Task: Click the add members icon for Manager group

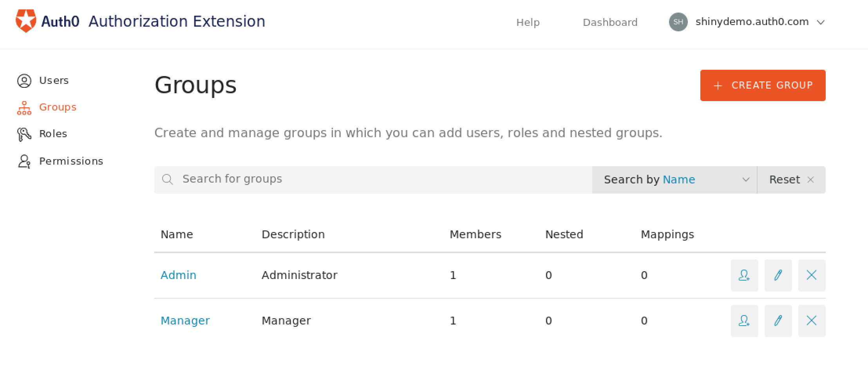Action: coord(744,321)
